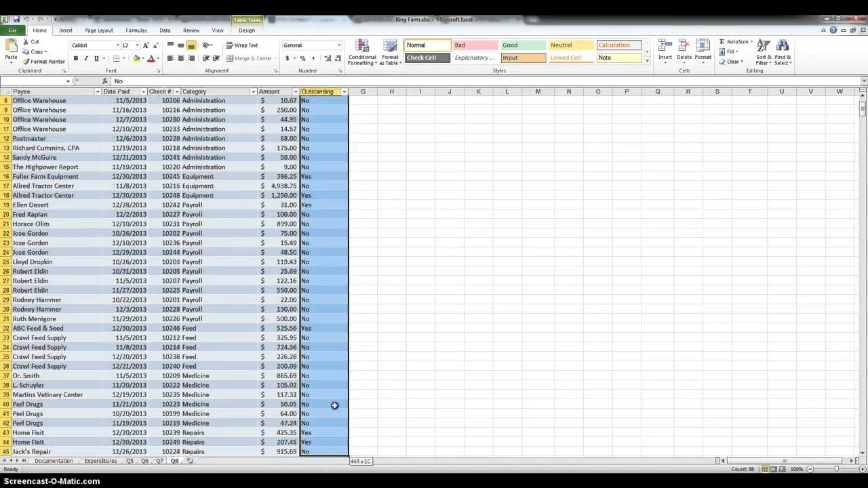Switch to the Insert ribbon tab
Viewport: 868px width, 488px height.
point(66,30)
